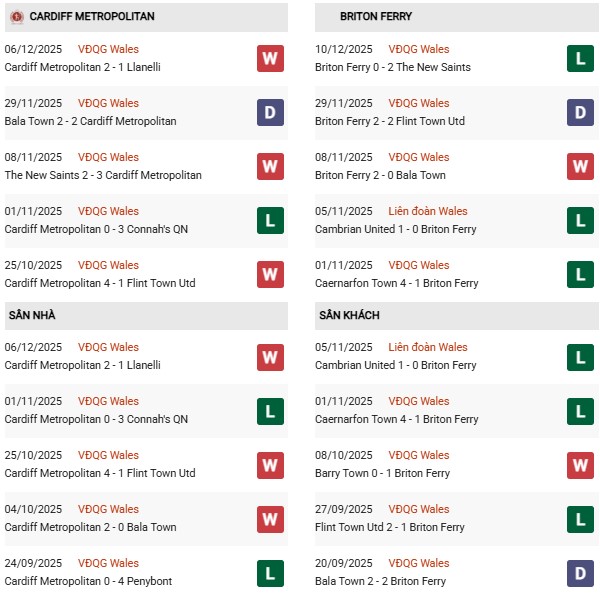This screenshot has width=600, height=595.
Task: Click L badge for Cardiff Metropolitan 0-4 Penybont
Action: (270, 572)
